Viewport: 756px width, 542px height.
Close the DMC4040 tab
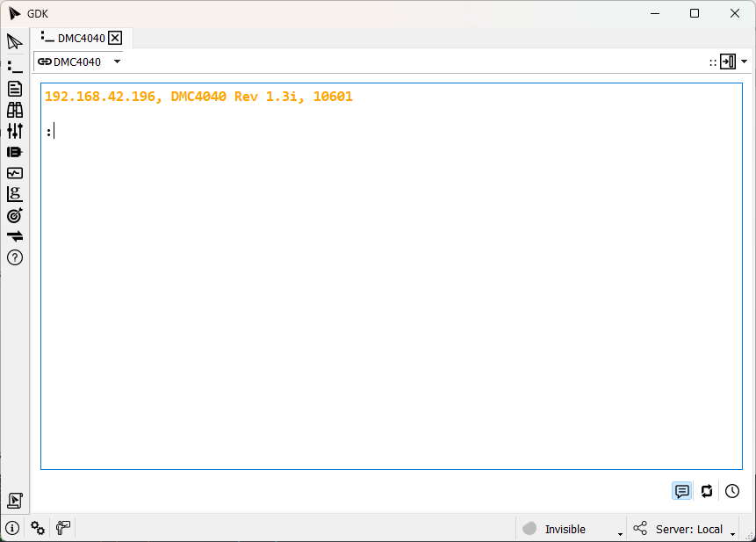click(x=115, y=38)
